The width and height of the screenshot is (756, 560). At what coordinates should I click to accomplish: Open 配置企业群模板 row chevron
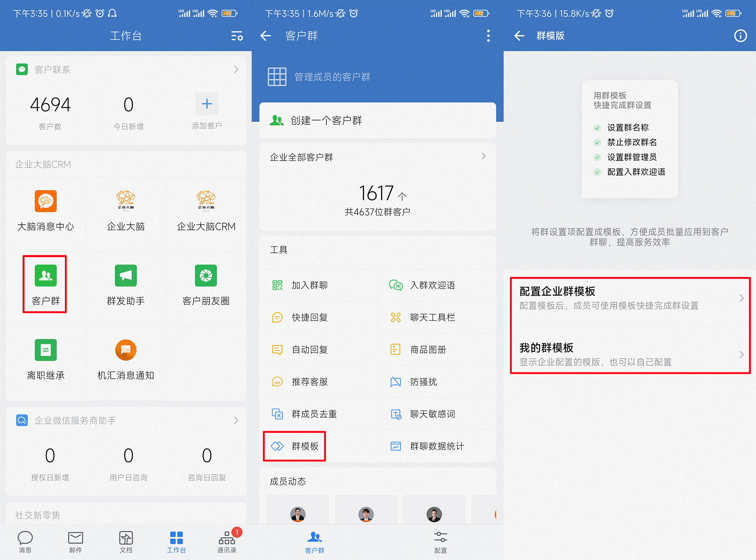(x=741, y=298)
